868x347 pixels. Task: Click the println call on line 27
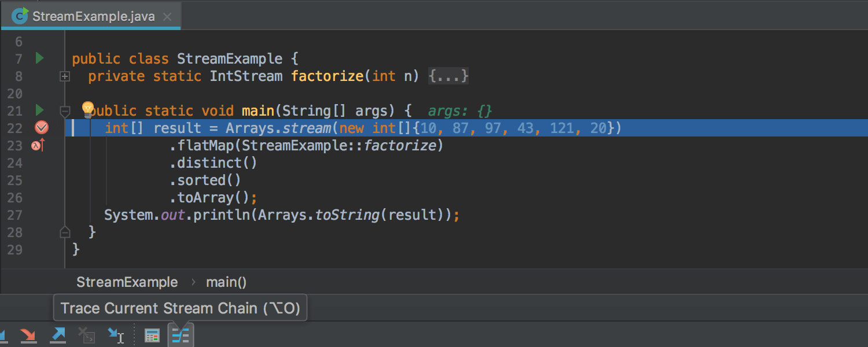[x=222, y=215]
